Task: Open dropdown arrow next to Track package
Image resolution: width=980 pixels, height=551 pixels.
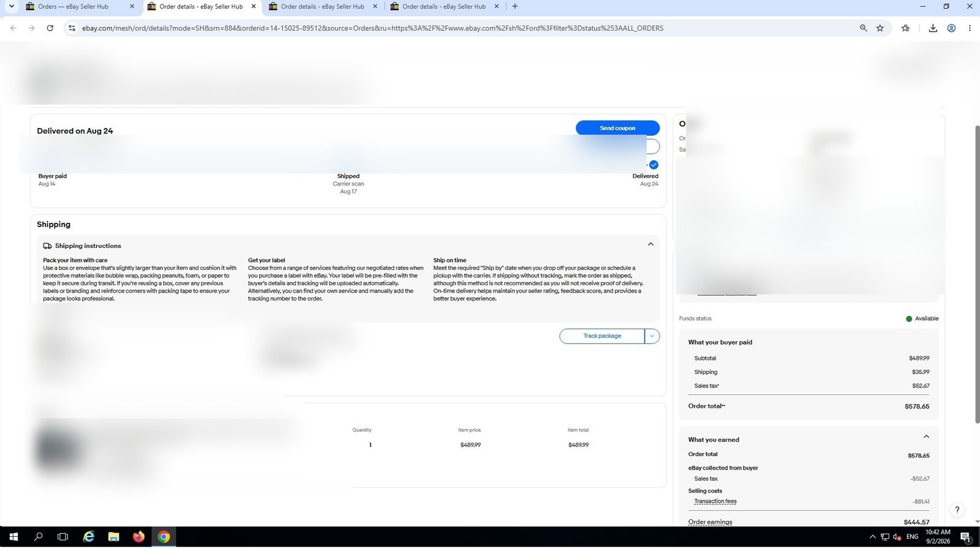Action: (x=652, y=336)
